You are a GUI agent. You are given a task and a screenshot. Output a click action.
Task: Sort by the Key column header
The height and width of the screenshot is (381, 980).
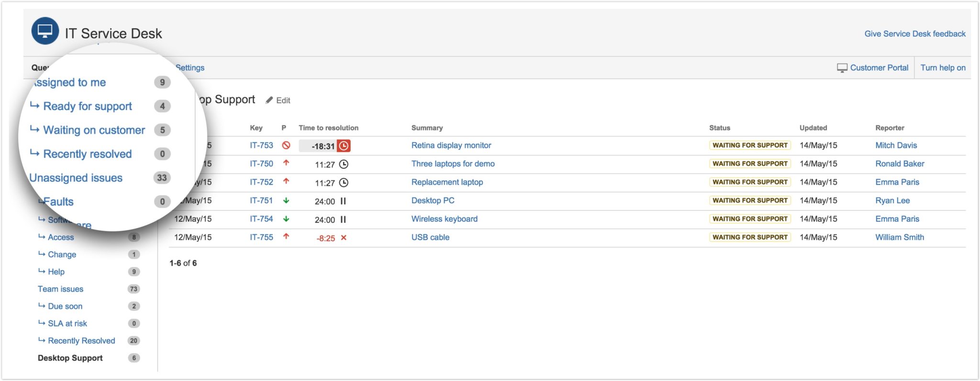256,128
